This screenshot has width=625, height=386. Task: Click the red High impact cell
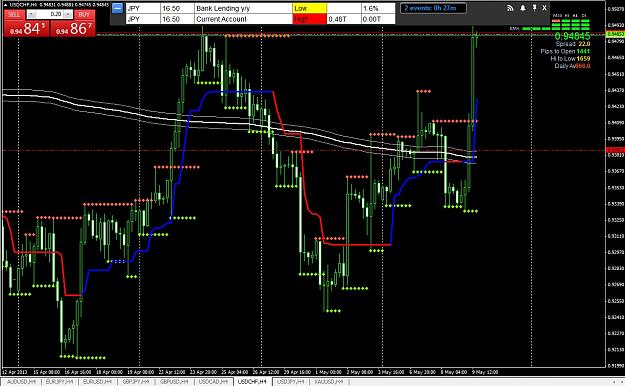tap(310, 19)
